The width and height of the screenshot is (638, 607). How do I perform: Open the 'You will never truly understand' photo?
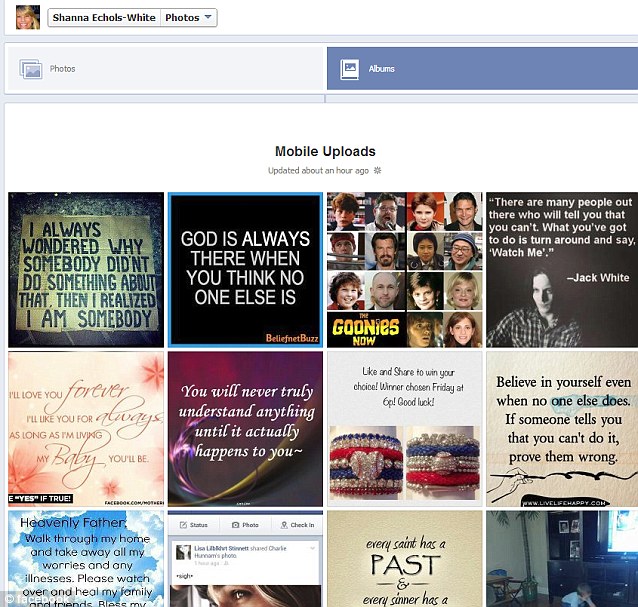click(x=245, y=429)
